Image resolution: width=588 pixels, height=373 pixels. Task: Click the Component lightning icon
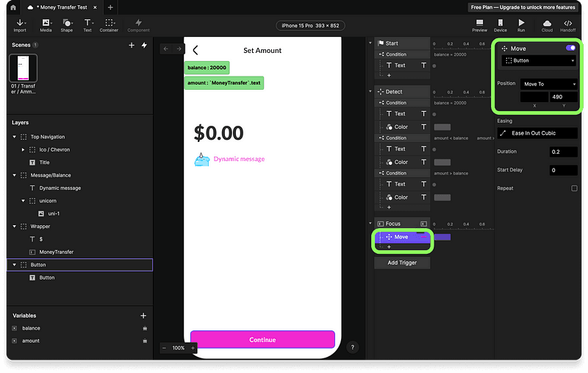click(138, 23)
